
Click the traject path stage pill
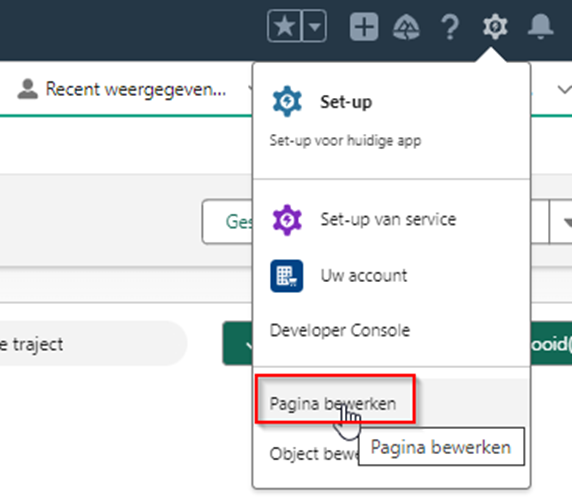tap(91, 344)
